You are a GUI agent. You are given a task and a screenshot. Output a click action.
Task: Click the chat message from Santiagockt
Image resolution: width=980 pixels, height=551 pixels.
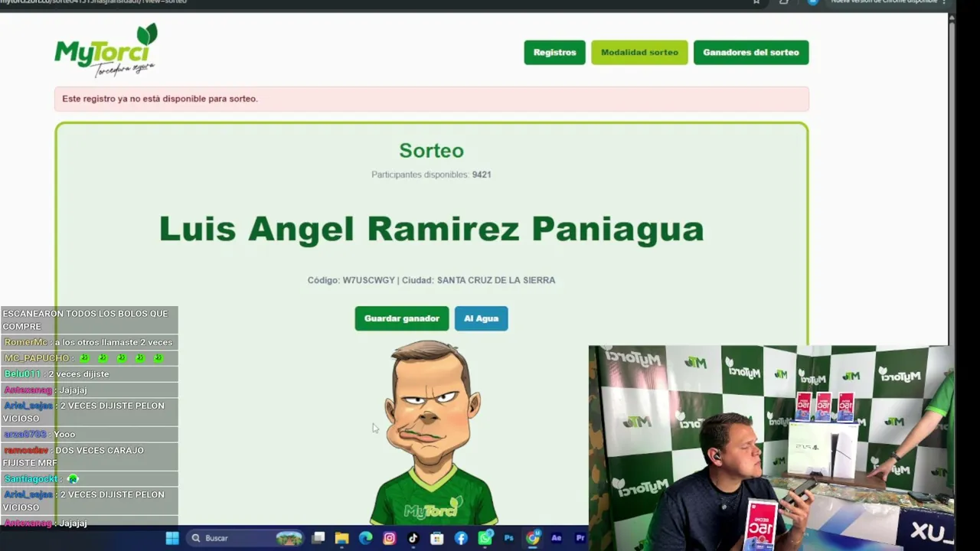90,479
